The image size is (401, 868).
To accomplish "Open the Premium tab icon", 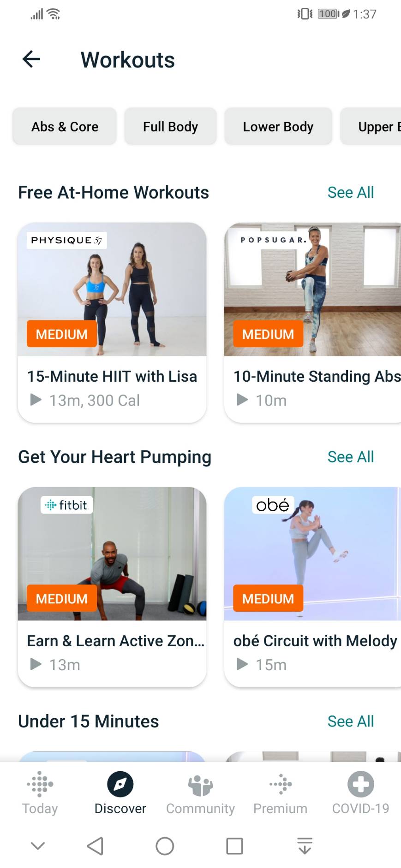I will tap(281, 784).
